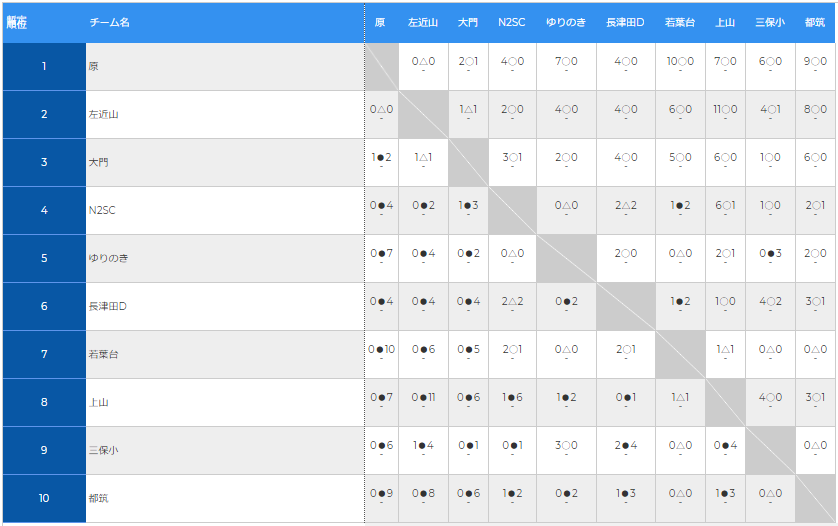Click the チーム名 column header

tap(109, 22)
